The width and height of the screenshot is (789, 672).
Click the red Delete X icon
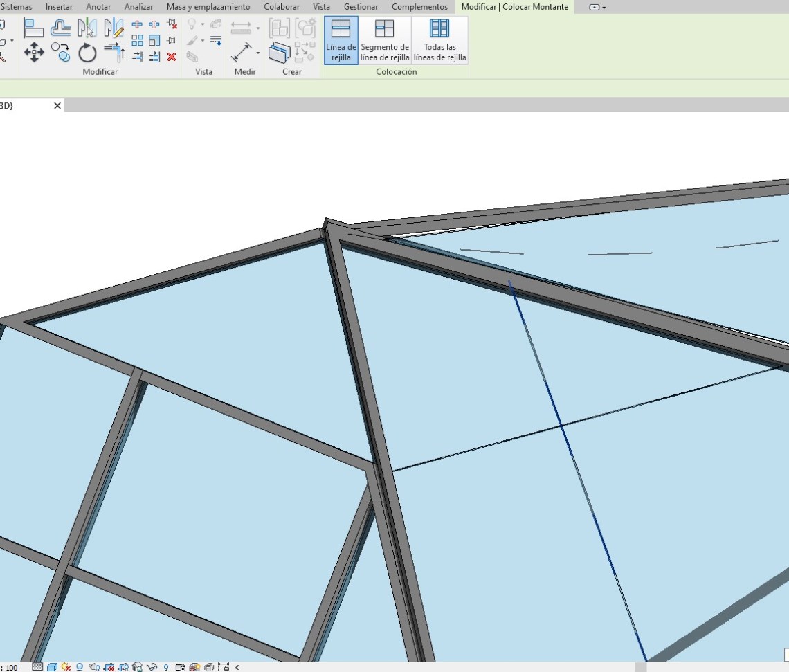[172, 57]
